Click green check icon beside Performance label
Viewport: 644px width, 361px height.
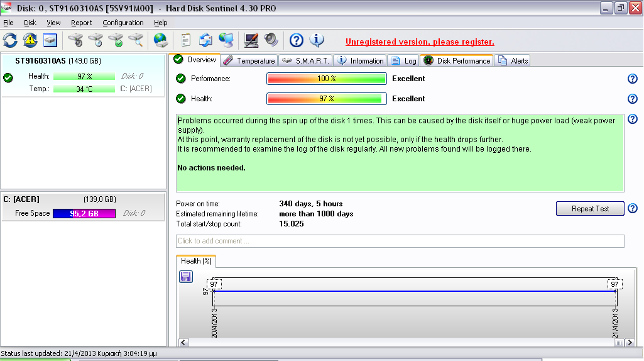point(181,79)
